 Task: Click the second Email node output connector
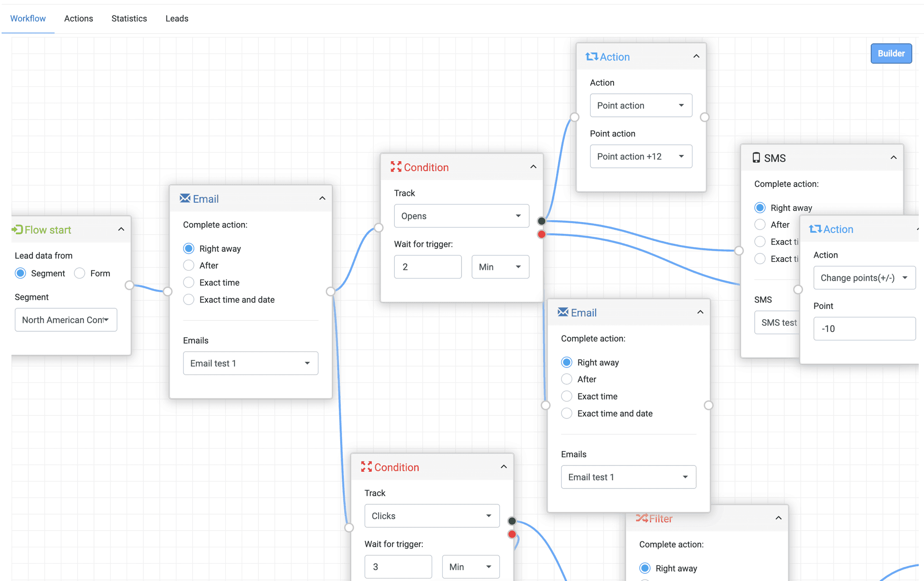708,405
